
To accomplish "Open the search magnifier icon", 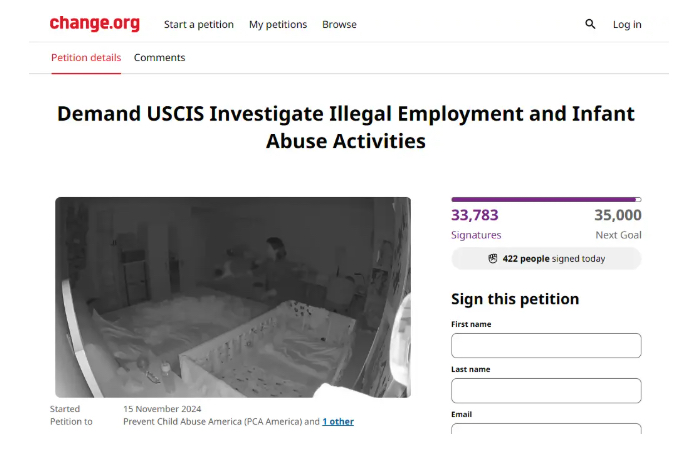I will coord(590,24).
